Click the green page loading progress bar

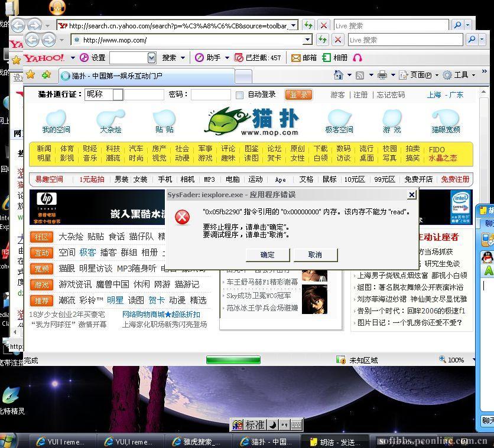click(x=233, y=359)
